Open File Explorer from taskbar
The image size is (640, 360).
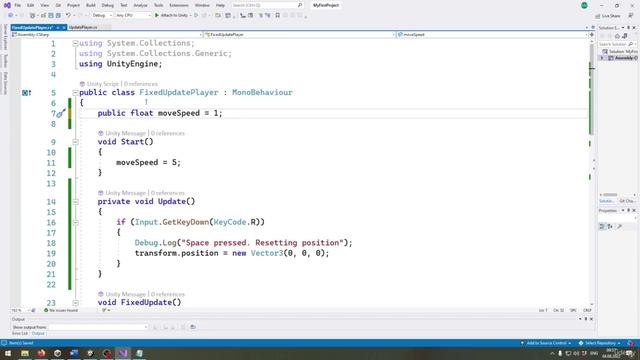tap(25, 353)
